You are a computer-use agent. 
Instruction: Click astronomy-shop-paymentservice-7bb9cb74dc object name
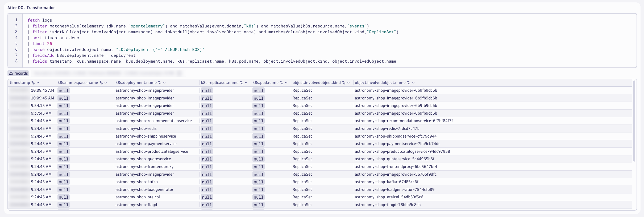[x=397, y=144]
